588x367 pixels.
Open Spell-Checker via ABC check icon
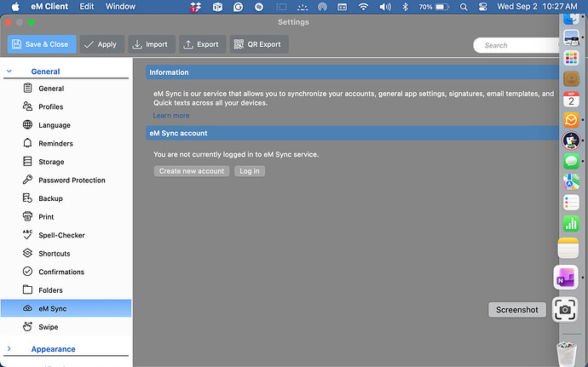27,235
